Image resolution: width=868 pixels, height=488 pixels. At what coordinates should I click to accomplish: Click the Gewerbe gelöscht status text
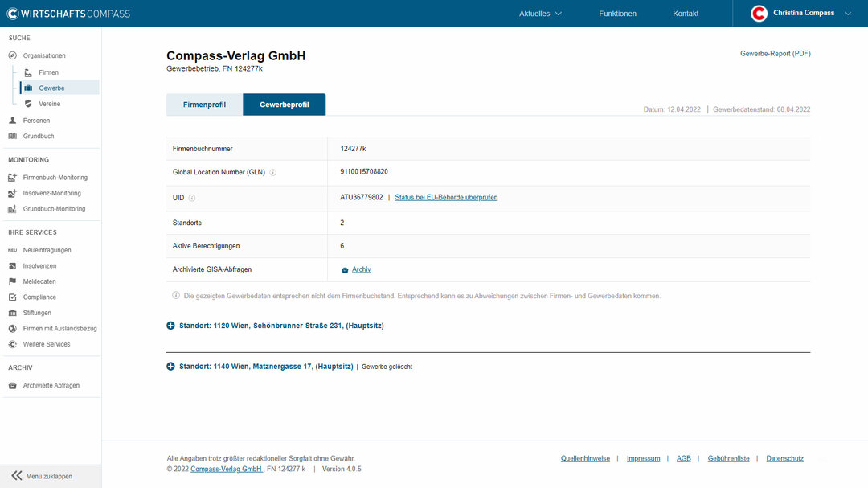click(x=387, y=367)
